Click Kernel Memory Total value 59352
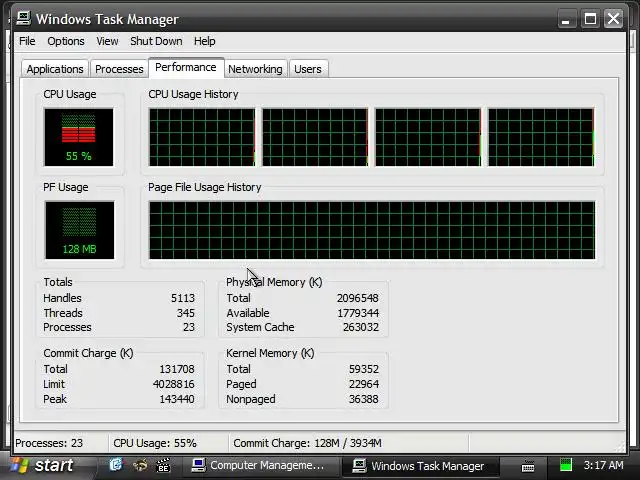The height and width of the screenshot is (480, 640). click(x=364, y=369)
